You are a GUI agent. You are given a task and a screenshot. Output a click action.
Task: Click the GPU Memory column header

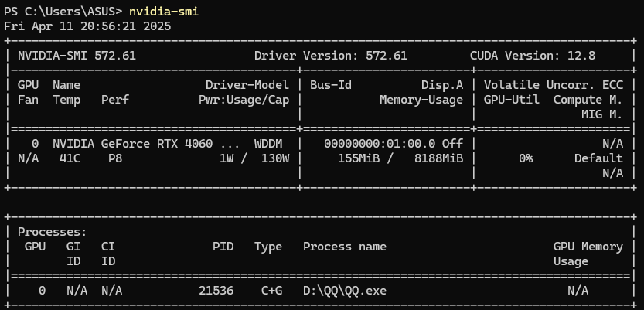pyautogui.click(x=588, y=247)
